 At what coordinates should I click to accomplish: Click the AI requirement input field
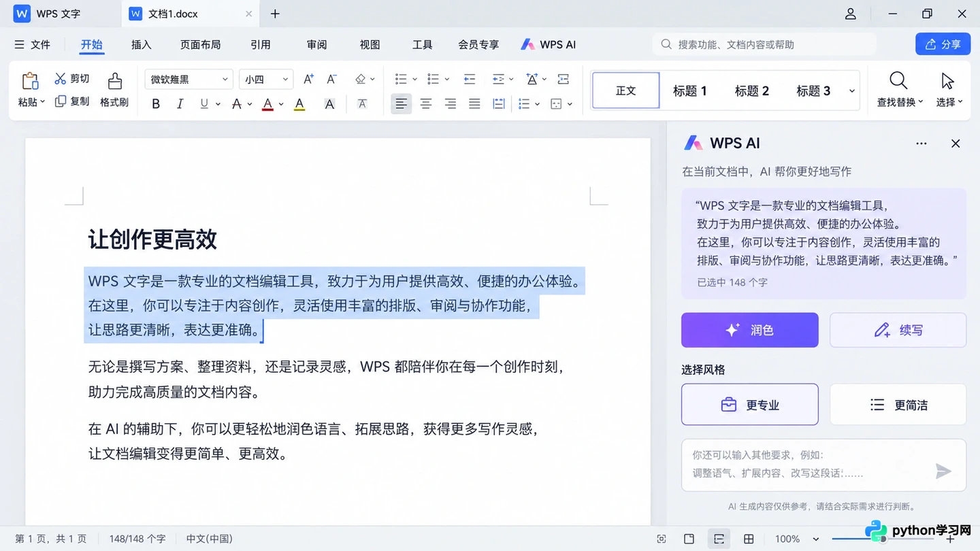(824, 465)
